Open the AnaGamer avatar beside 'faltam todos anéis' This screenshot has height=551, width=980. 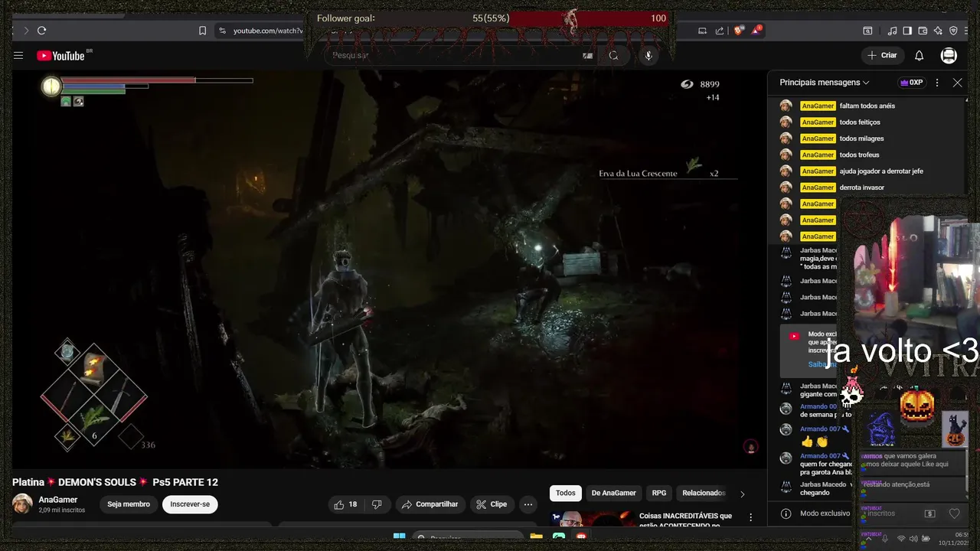coord(786,106)
